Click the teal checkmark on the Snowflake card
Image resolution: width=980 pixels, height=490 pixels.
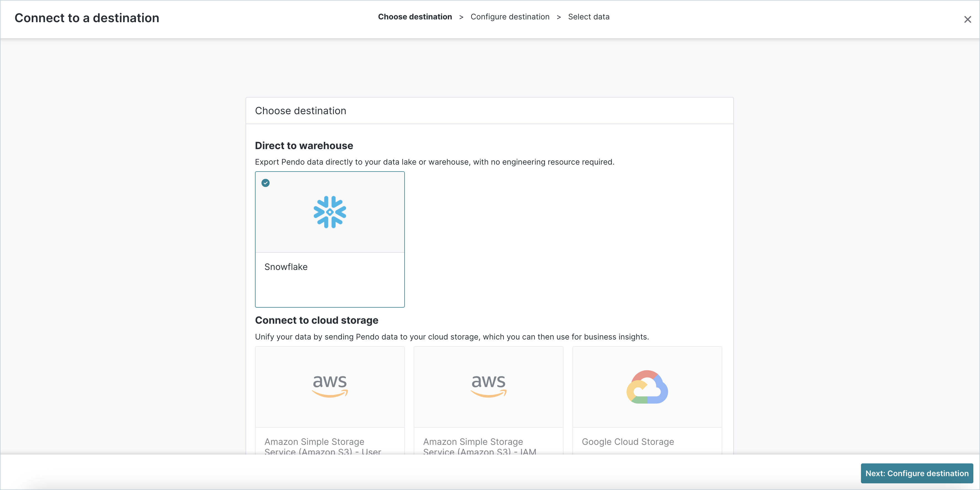[x=265, y=183]
